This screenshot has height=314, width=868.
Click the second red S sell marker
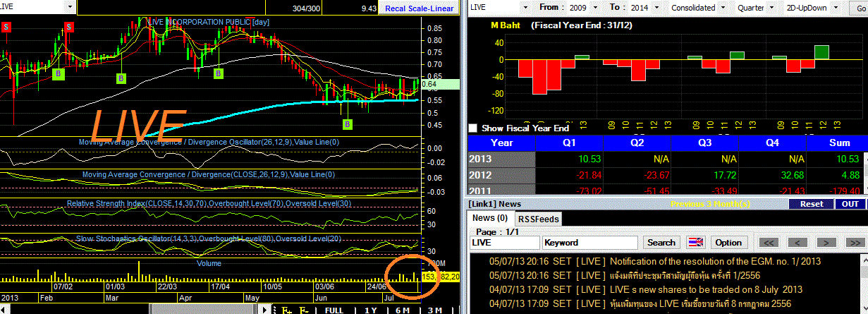click(x=69, y=27)
